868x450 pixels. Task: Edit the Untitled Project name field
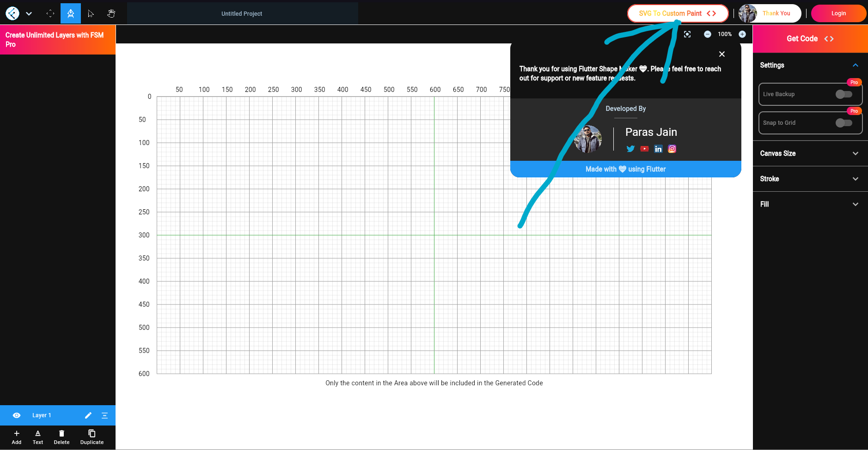pos(242,13)
